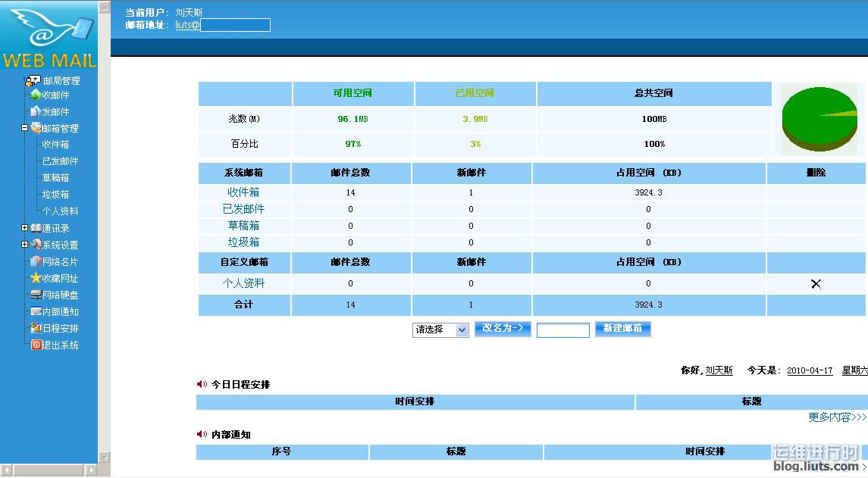The width and height of the screenshot is (868, 478).
Task: Open 收藏网址 star icon in sidebar
Action: coord(36,279)
